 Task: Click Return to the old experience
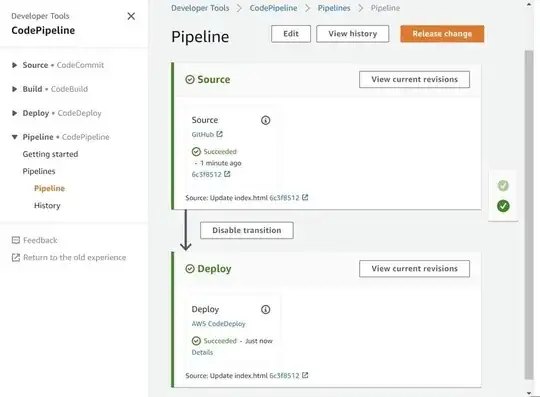tap(75, 257)
